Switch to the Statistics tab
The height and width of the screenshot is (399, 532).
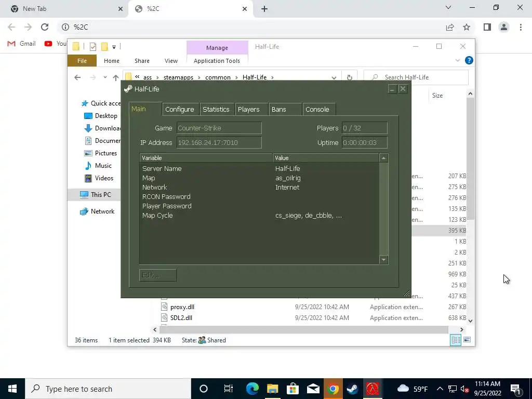(216, 109)
